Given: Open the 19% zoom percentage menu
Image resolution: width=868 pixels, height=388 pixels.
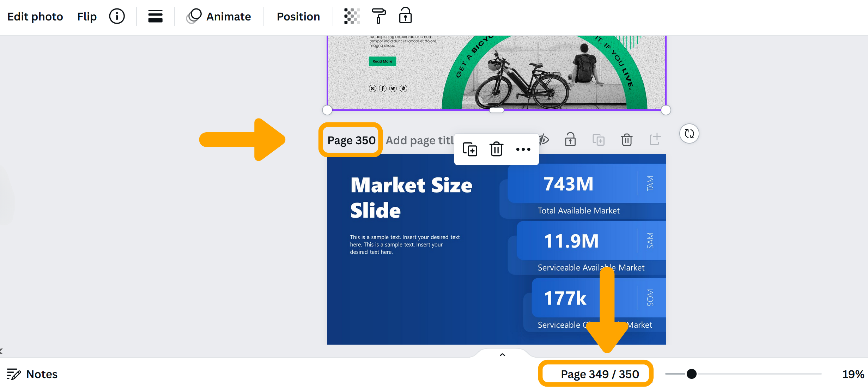Looking at the screenshot, I should [853, 374].
